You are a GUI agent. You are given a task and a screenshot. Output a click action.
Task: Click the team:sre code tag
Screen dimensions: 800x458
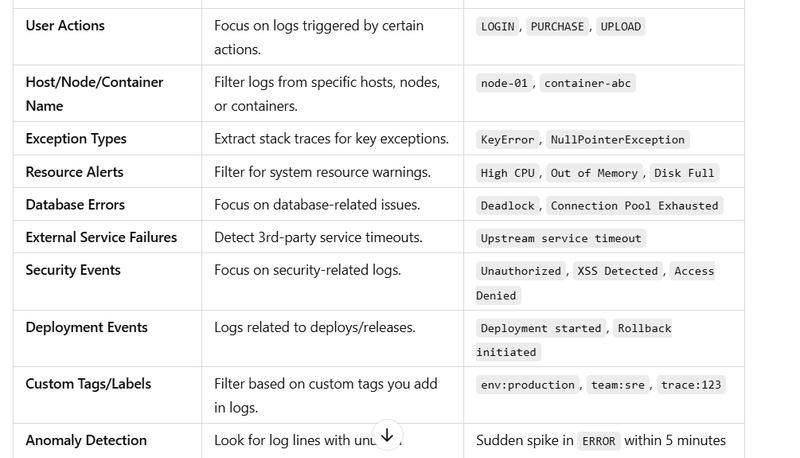click(618, 385)
